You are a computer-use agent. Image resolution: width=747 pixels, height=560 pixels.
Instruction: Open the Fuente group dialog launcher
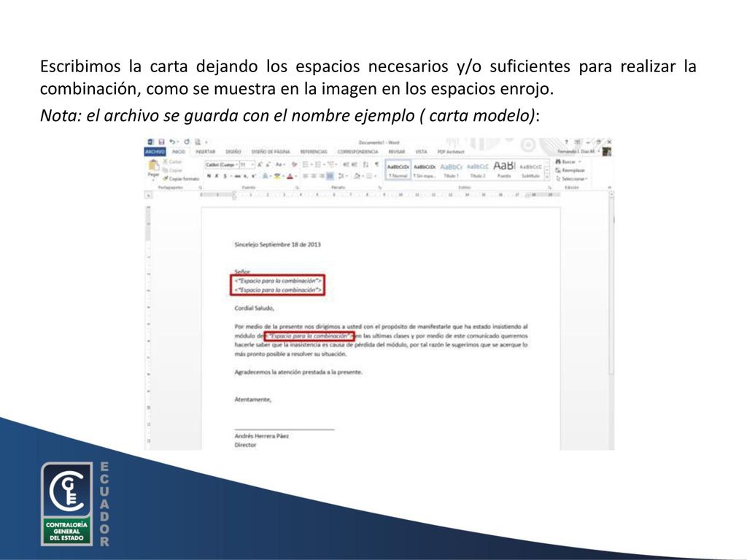point(298,187)
